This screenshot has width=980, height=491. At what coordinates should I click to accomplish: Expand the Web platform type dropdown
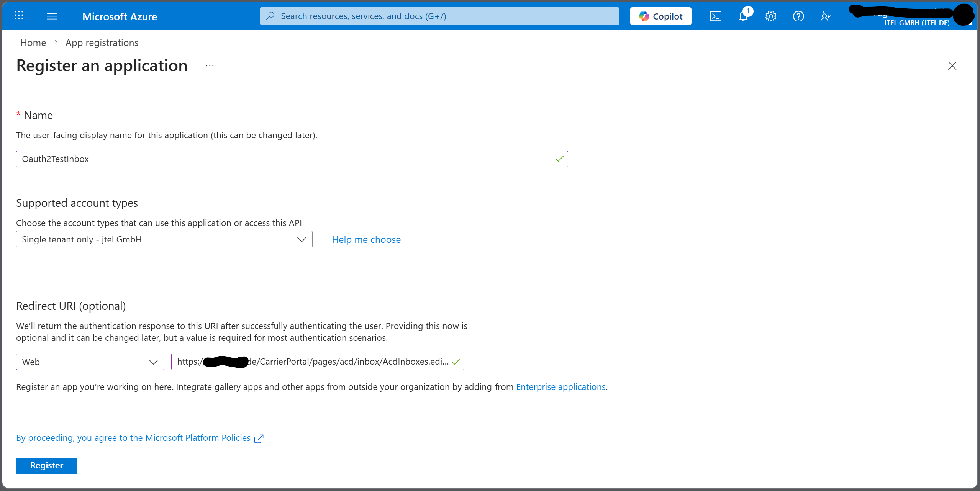(90, 362)
